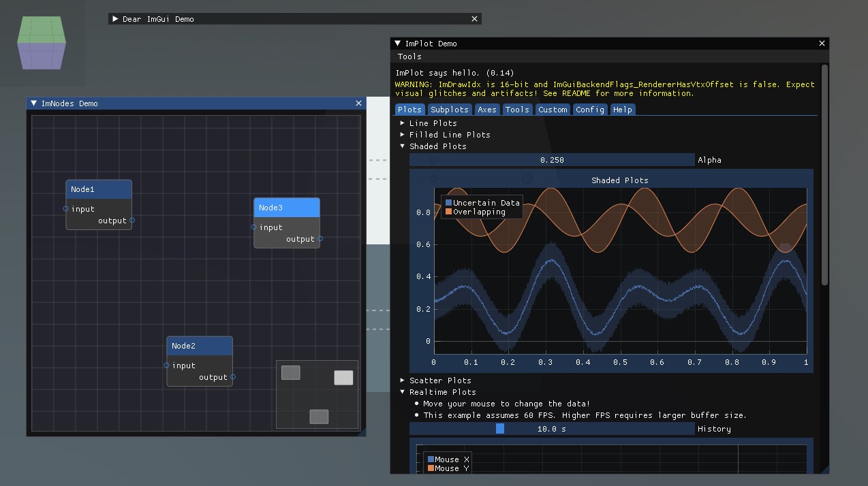Switch to the Custom tab
This screenshot has width=868, height=486.
tap(553, 110)
